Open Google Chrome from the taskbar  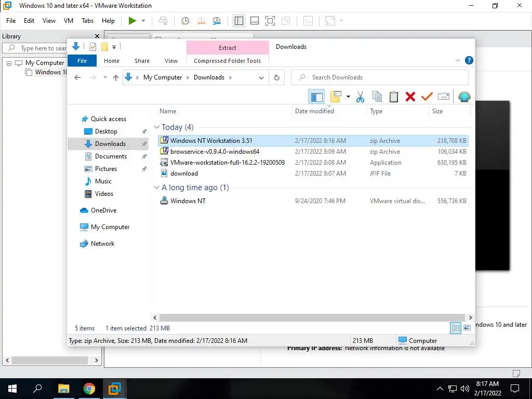(89, 389)
